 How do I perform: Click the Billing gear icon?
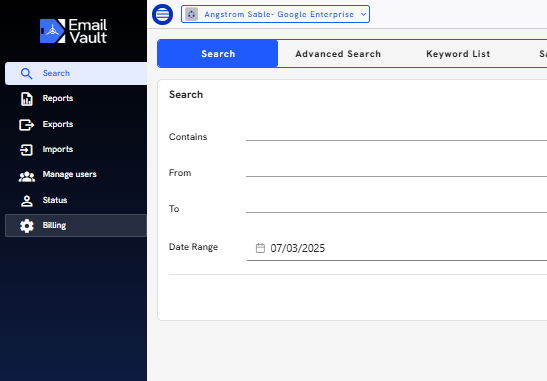tap(27, 226)
